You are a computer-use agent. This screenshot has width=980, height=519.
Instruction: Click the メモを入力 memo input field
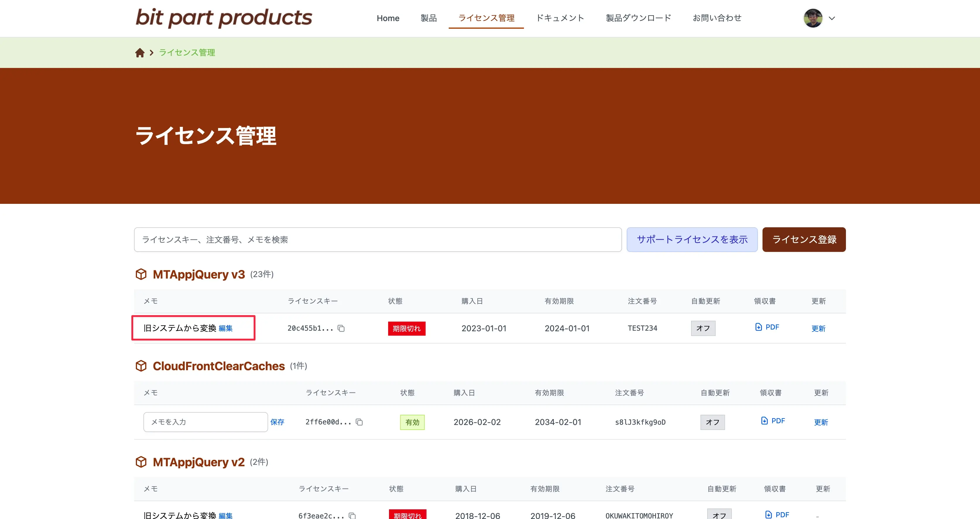pos(205,422)
